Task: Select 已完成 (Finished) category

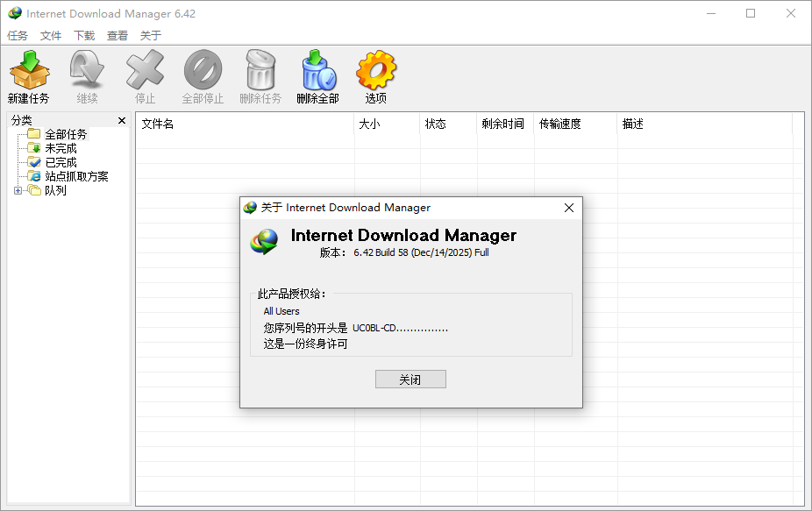Action: [61, 162]
